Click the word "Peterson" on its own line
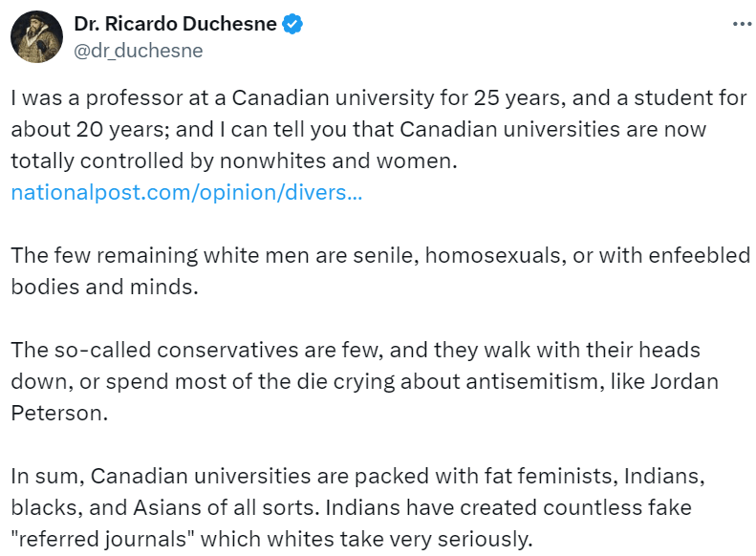The image size is (756, 556). coord(53,413)
